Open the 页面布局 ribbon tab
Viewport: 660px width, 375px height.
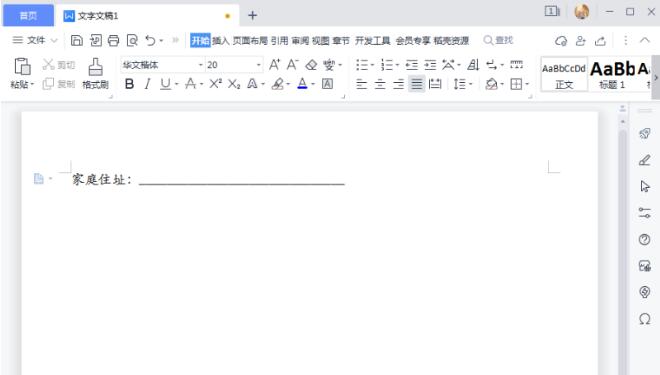(x=250, y=40)
